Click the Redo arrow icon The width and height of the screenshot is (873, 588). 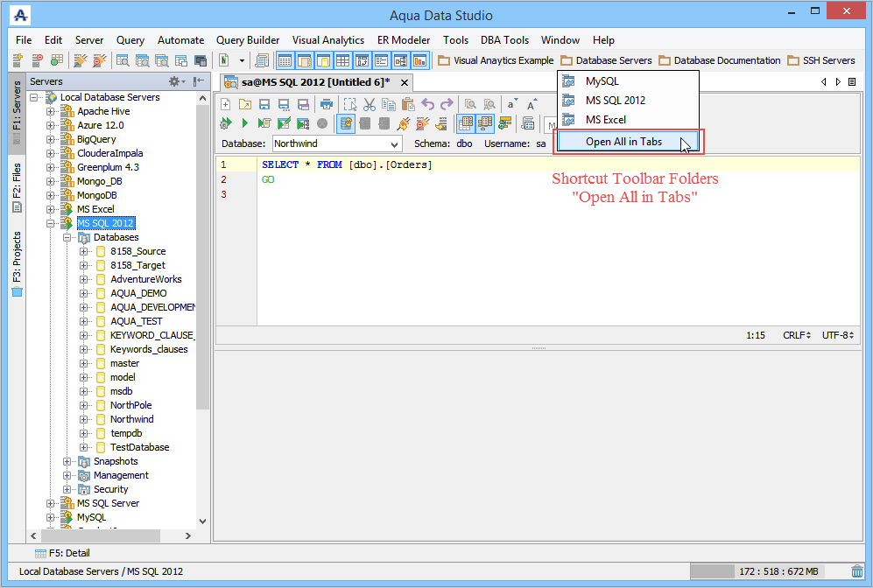point(447,104)
